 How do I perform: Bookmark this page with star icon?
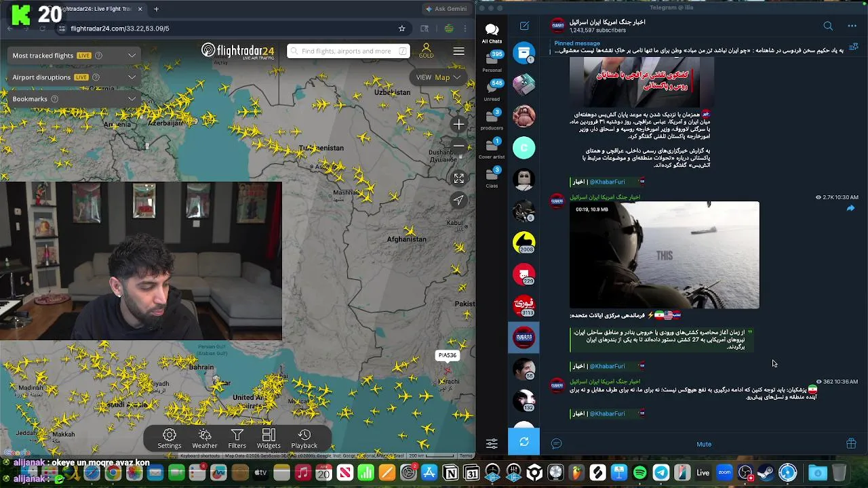click(x=401, y=28)
